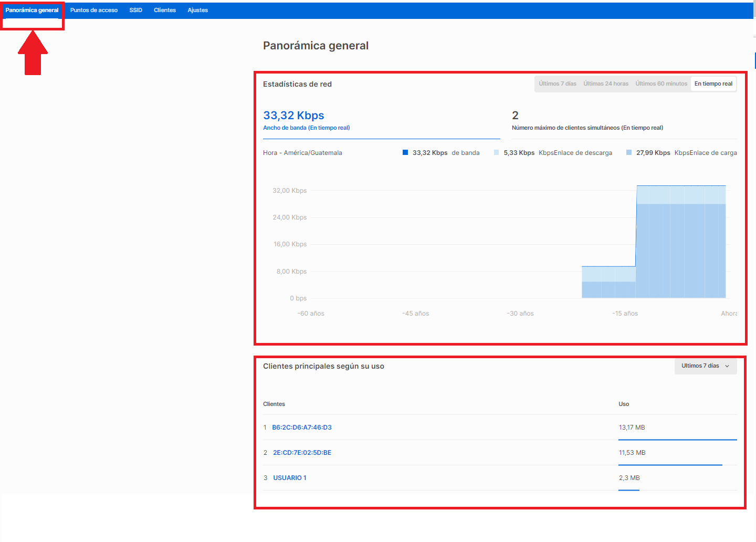
Task: Open client 2E:CD:7E:02:5D:BE
Action: coord(302,453)
